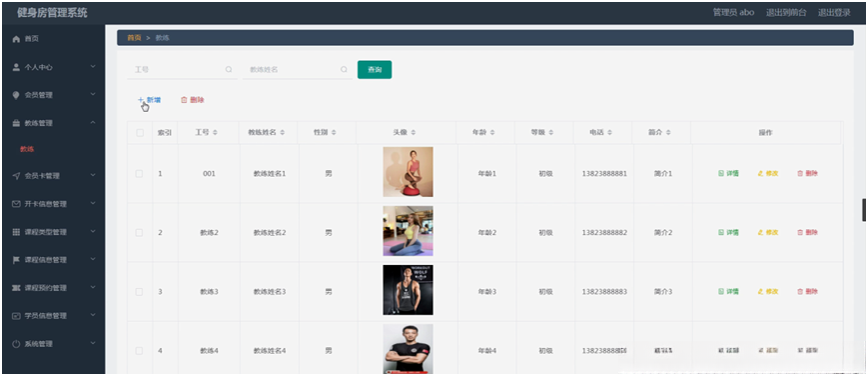Click 退出到前台 in header
This screenshot has height=376, width=868.
pyautogui.click(x=786, y=12)
